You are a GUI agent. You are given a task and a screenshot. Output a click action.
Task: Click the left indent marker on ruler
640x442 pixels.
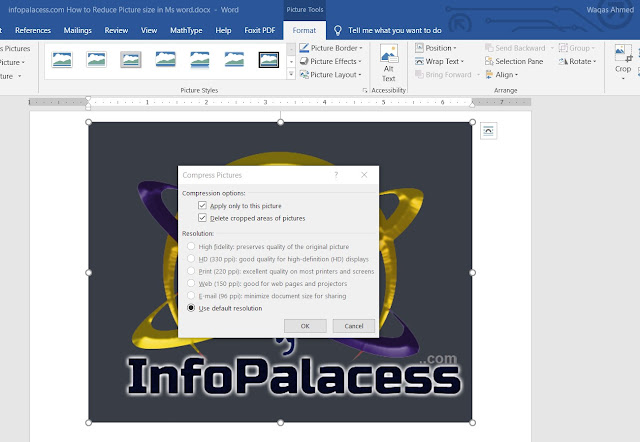[x=88, y=105]
